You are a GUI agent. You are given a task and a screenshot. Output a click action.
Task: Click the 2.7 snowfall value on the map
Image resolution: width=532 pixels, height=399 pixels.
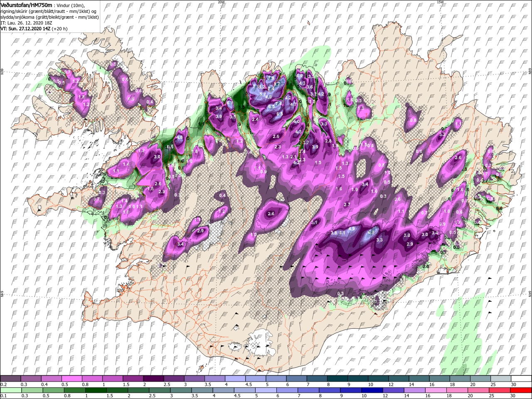[347, 204]
